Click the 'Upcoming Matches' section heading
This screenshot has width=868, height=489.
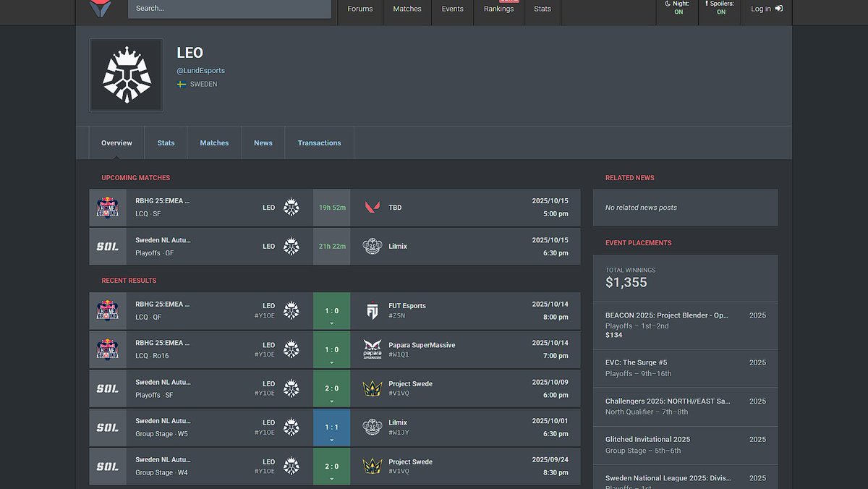pyautogui.click(x=136, y=178)
